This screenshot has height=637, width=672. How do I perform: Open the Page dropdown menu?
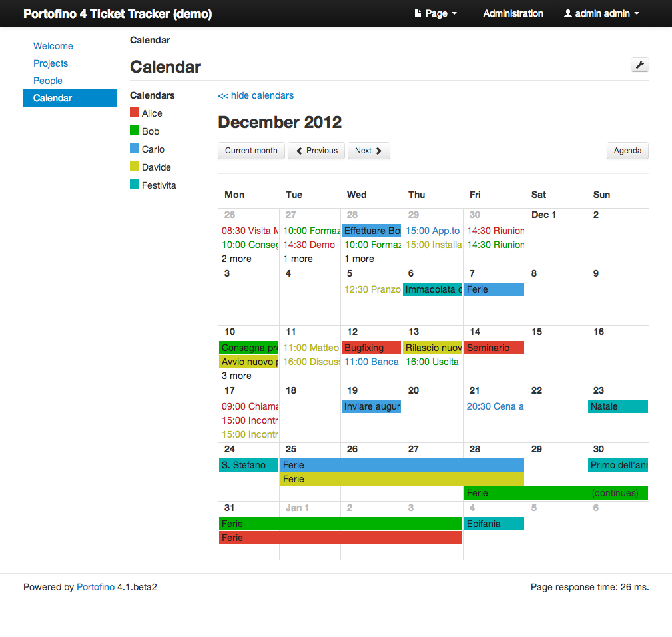coord(435,13)
